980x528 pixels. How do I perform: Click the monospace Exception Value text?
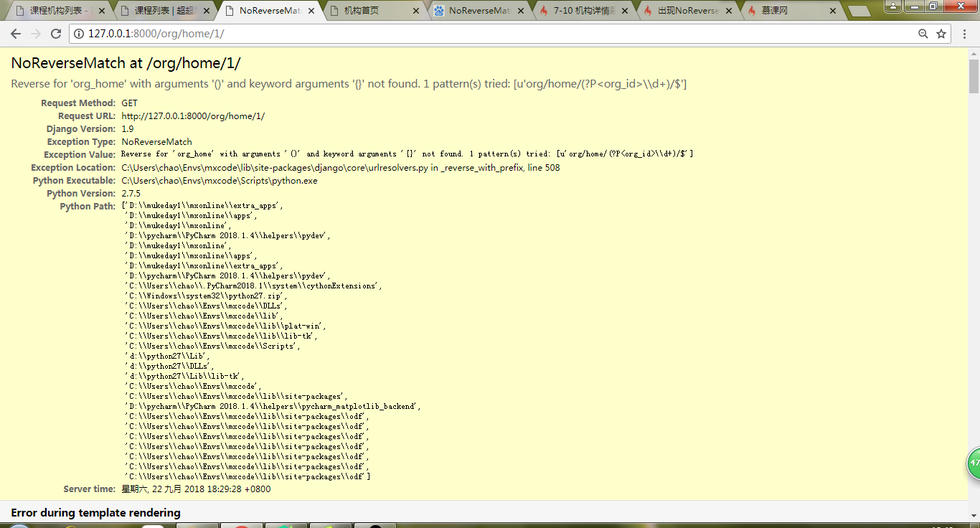[x=407, y=154]
